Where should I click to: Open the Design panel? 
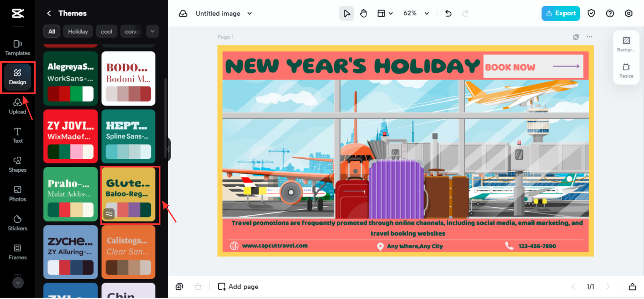tap(18, 77)
